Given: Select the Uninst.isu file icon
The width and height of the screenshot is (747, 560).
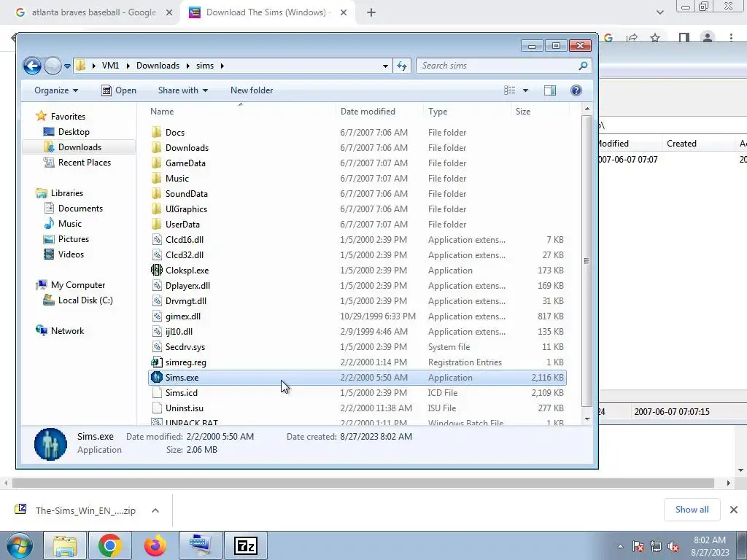Looking at the screenshot, I should tap(157, 408).
